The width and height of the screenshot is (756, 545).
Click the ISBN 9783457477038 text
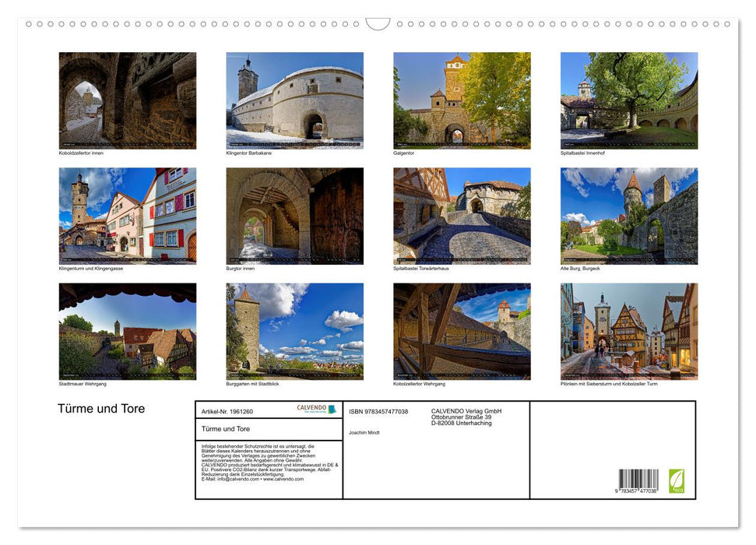click(378, 411)
